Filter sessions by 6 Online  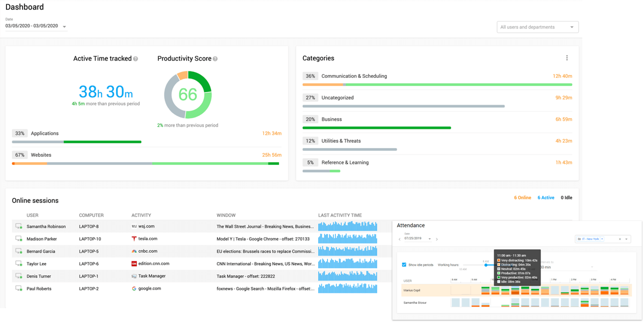[x=522, y=198]
